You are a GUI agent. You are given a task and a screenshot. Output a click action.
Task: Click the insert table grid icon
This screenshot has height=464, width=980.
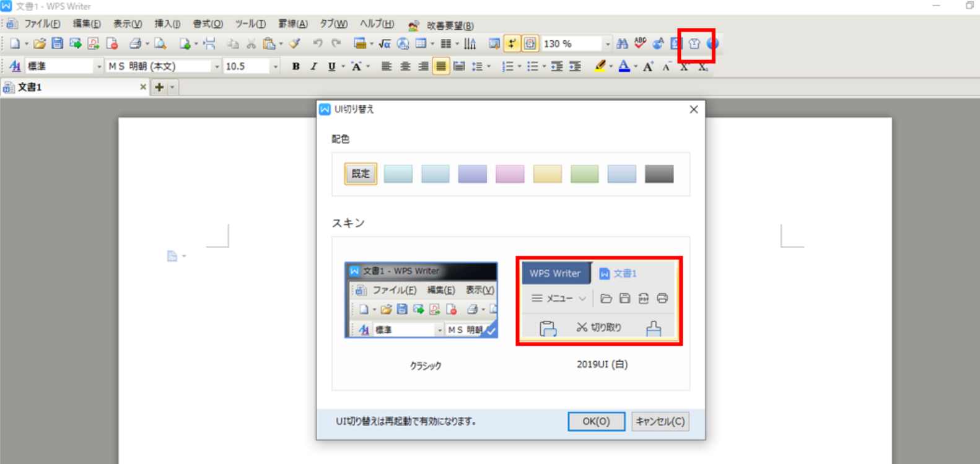point(421,43)
